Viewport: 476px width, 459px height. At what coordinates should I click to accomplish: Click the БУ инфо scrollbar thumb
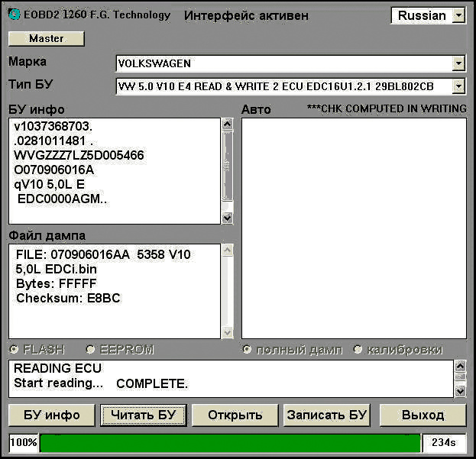[x=228, y=166]
